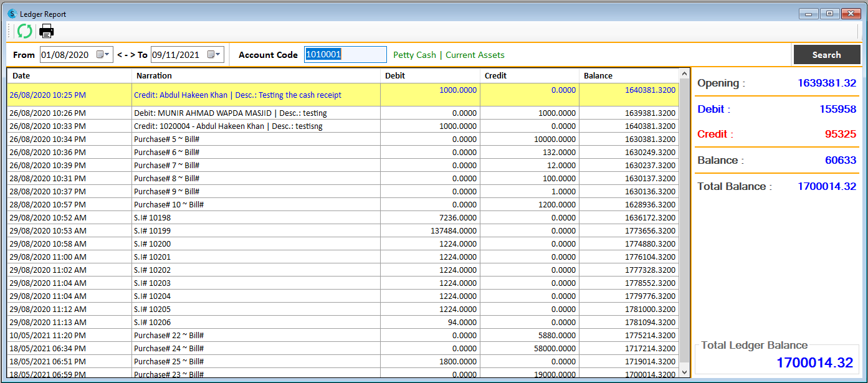Select the Purchase# 6 ~ Bill# row
The height and width of the screenshot is (383, 868).
tap(343, 153)
